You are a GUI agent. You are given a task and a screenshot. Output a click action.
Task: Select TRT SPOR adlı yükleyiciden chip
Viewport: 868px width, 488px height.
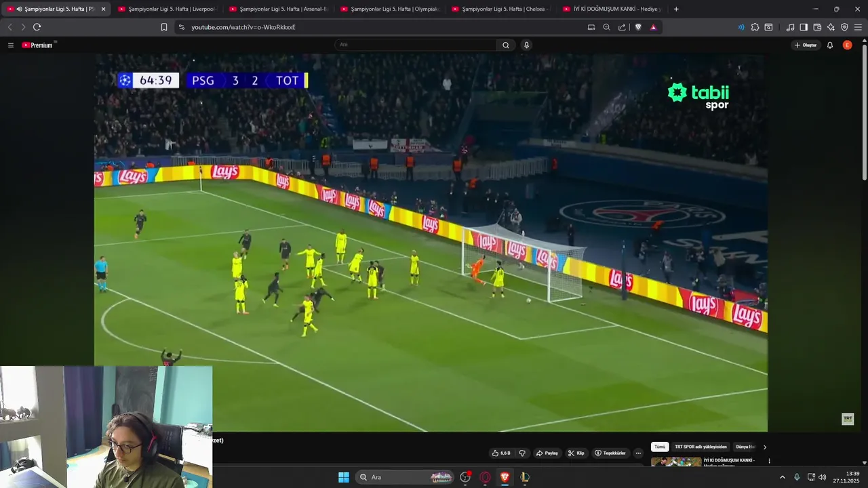click(701, 447)
